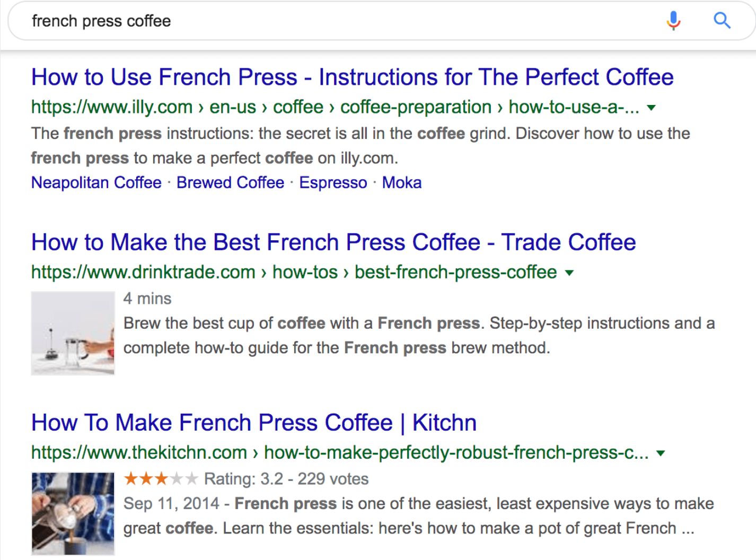Expand the illy.com URL dropdown arrow
756x560 pixels.
point(652,108)
